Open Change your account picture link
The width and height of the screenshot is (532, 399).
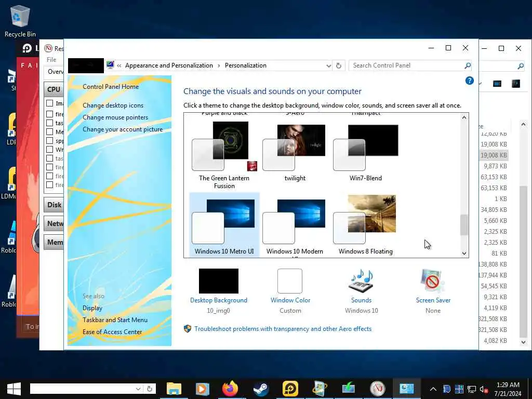point(123,129)
